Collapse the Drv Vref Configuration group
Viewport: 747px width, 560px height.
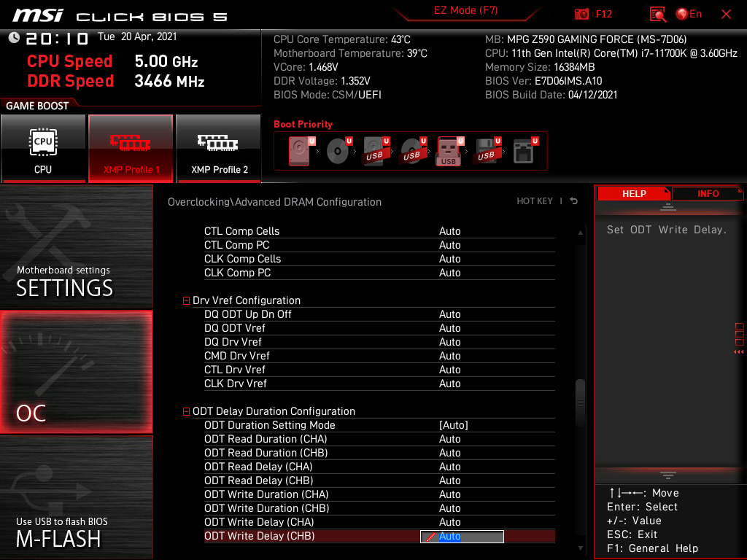[186, 301]
